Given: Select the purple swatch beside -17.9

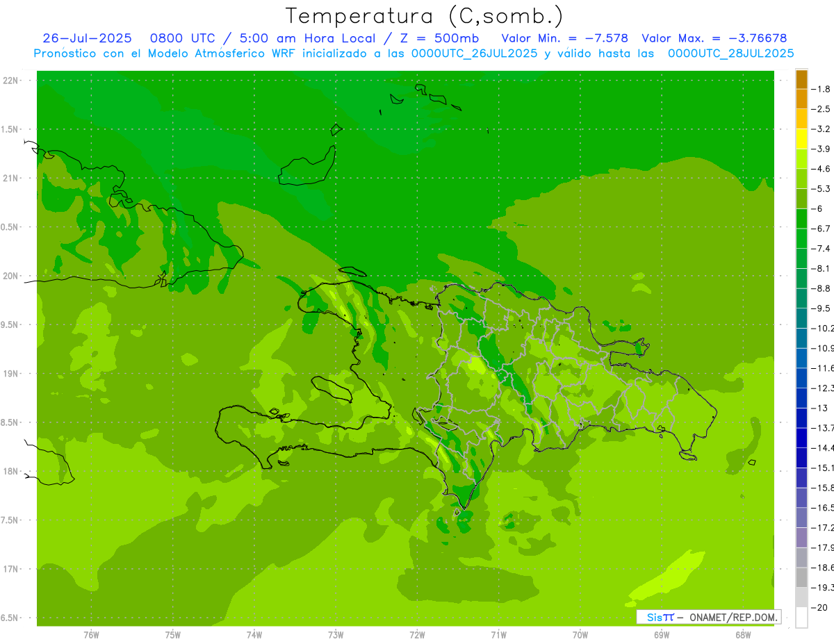Looking at the screenshot, I should [x=801, y=538].
